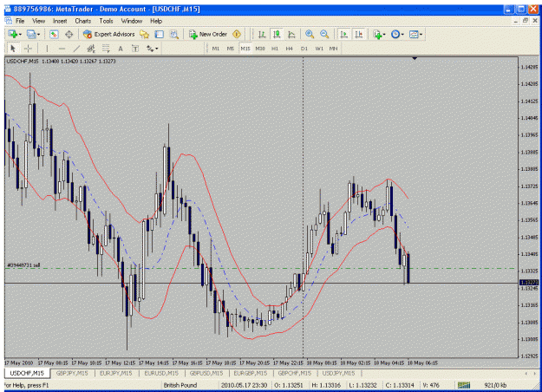Click the Expert Advisors icon button

108,34
